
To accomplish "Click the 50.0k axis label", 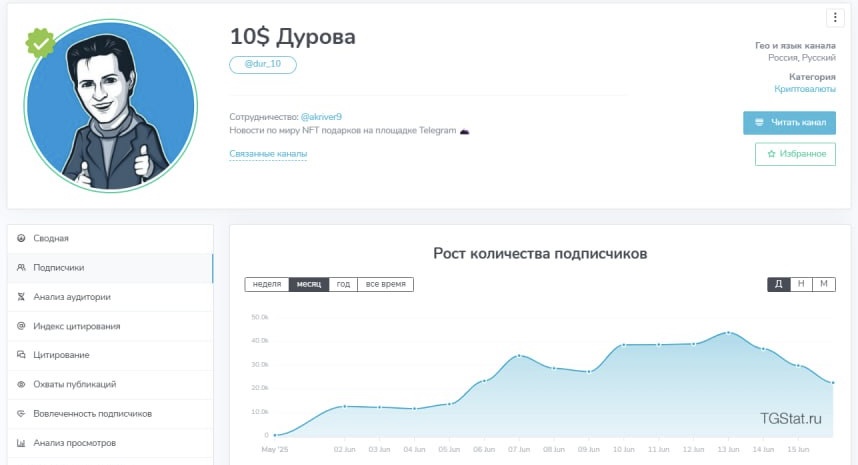I will [260, 317].
